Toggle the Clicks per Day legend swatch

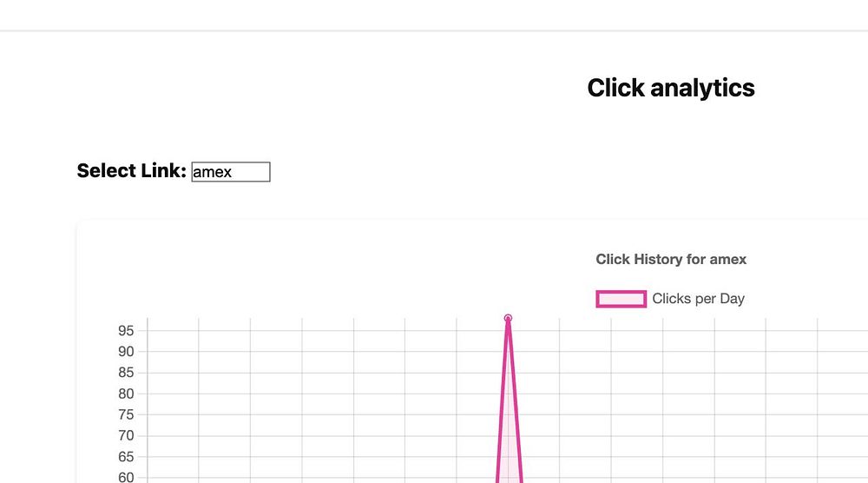(x=621, y=299)
